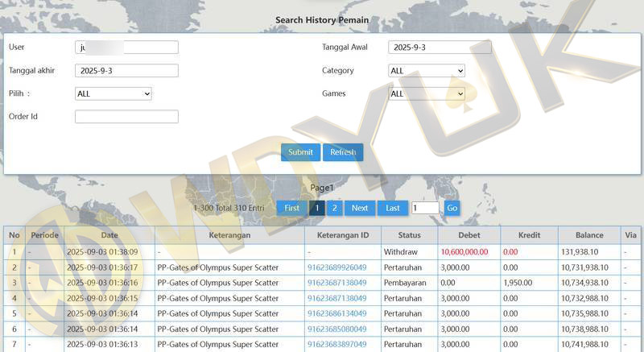Click the Order Id input field

[126, 117]
